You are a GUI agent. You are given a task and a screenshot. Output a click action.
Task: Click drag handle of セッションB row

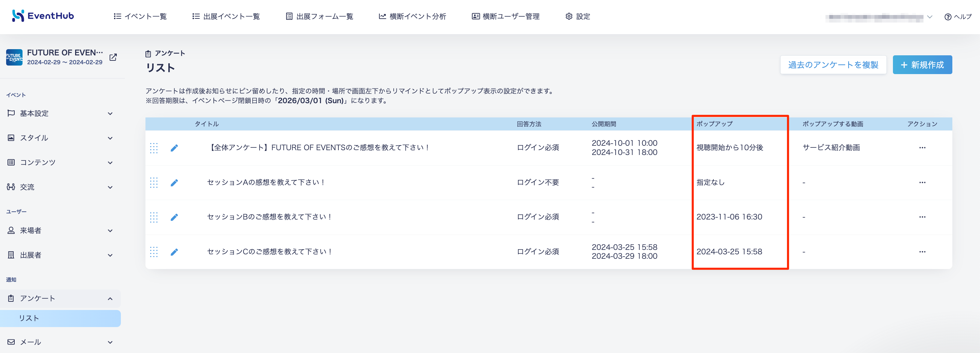pos(154,217)
